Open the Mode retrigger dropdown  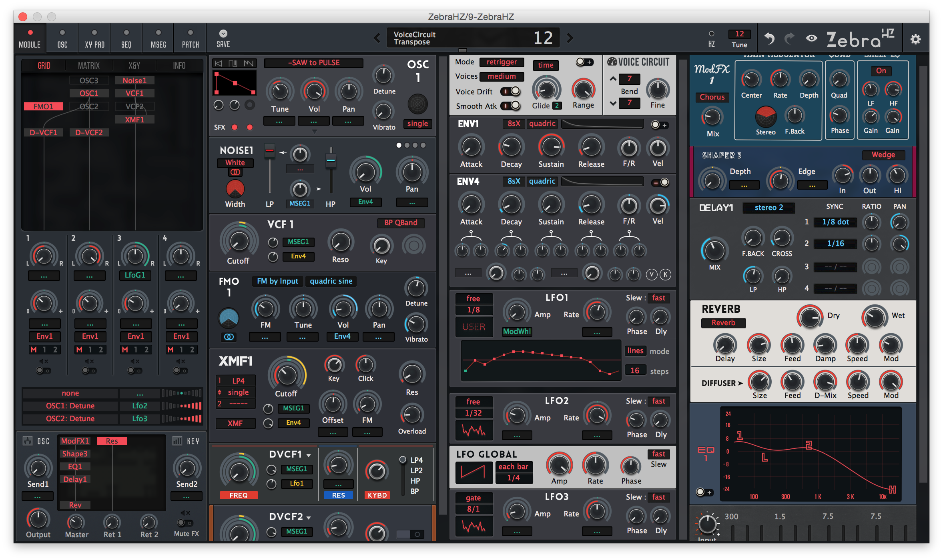[502, 62]
